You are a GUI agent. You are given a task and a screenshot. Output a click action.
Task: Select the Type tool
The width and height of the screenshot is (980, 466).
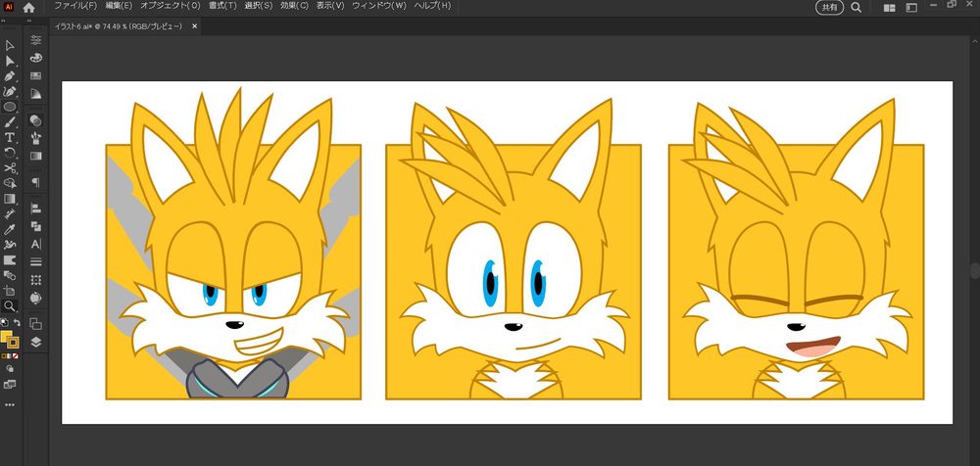click(x=10, y=137)
